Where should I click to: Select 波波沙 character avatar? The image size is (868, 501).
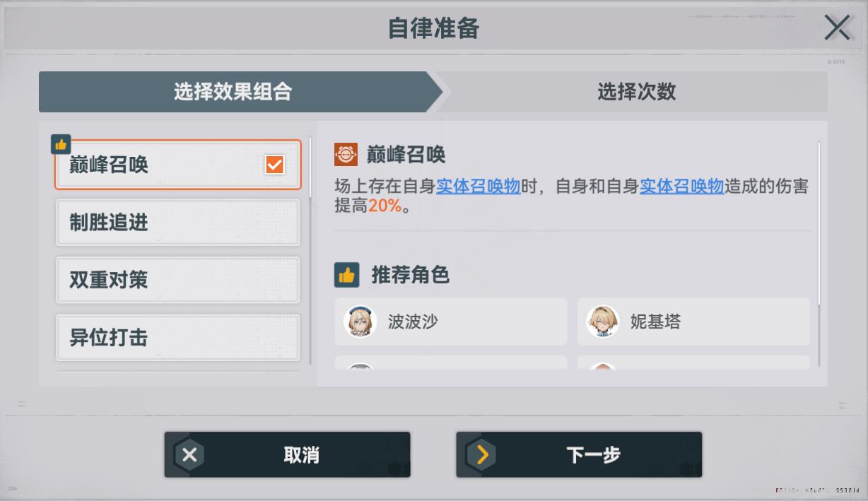tap(360, 322)
